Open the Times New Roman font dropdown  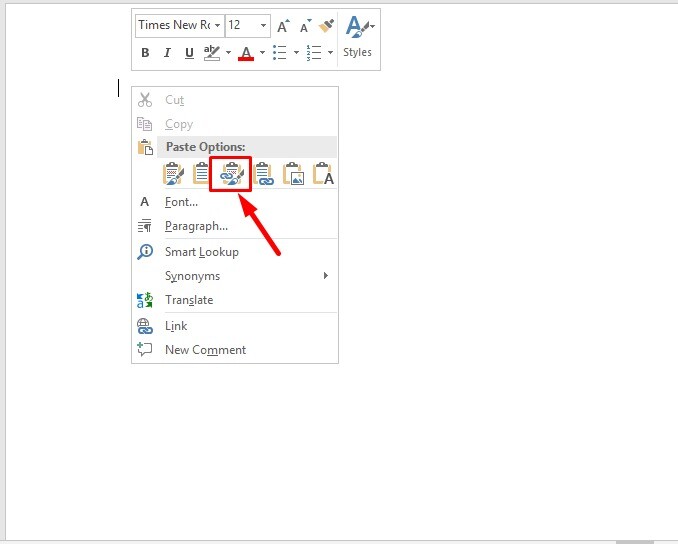coord(217,26)
